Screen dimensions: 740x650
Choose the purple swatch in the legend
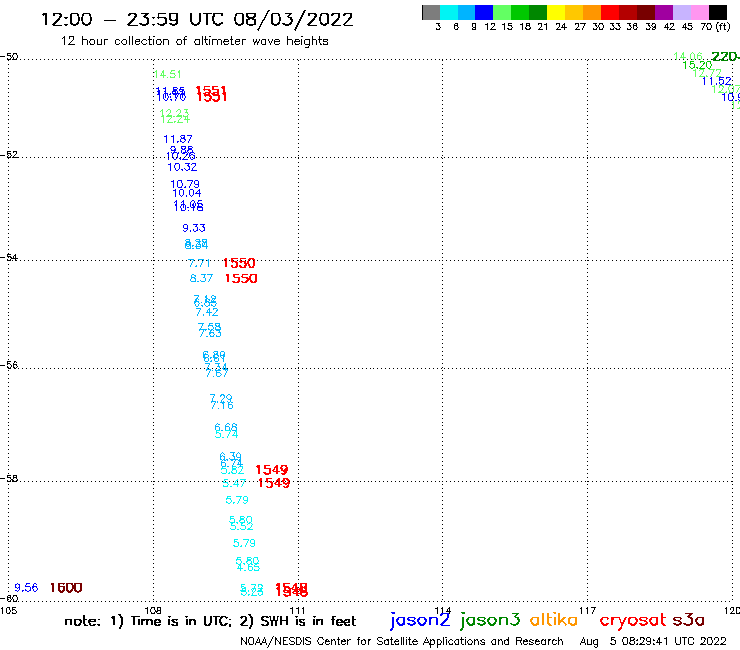(664, 12)
